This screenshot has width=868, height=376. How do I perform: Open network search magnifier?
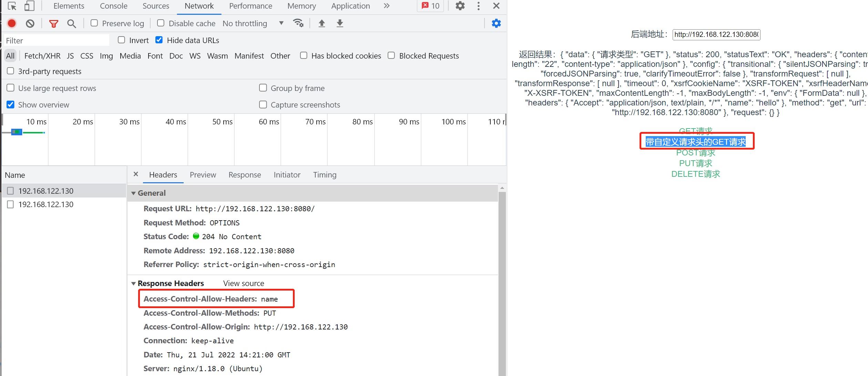point(71,23)
